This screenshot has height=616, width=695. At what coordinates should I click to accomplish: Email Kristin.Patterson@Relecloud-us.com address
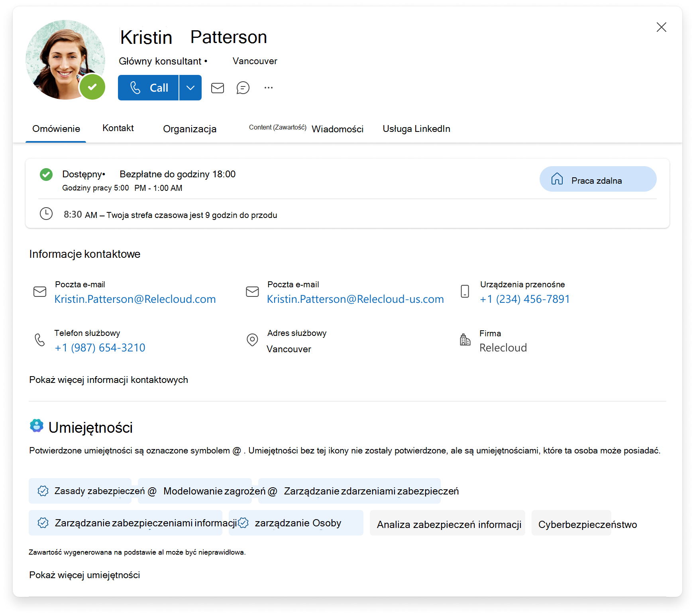(355, 299)
